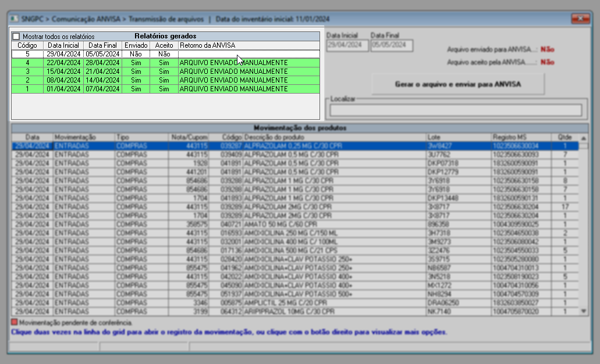Select report row with Código 4

pyautogui.click(x=165, y=63)
